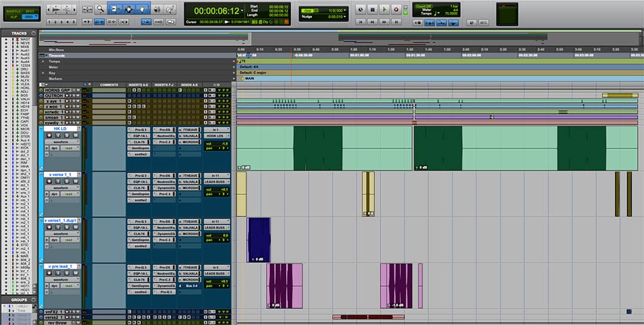
Task: Click the I/O column header
Action: click(216, 85)
